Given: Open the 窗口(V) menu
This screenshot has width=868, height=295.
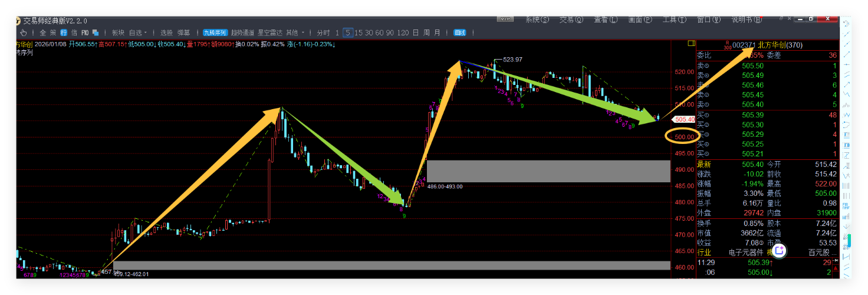Looking at the screenshot, I should (708, 19).
